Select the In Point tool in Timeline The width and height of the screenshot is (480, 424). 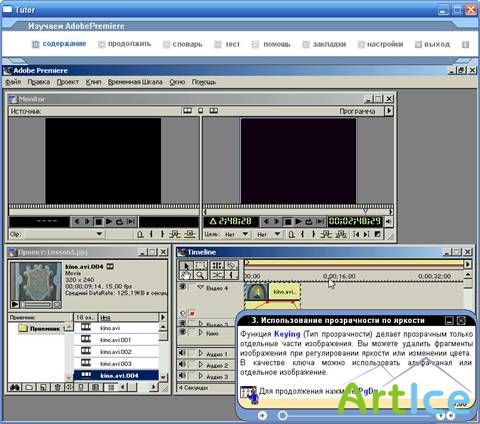point(232,275)
